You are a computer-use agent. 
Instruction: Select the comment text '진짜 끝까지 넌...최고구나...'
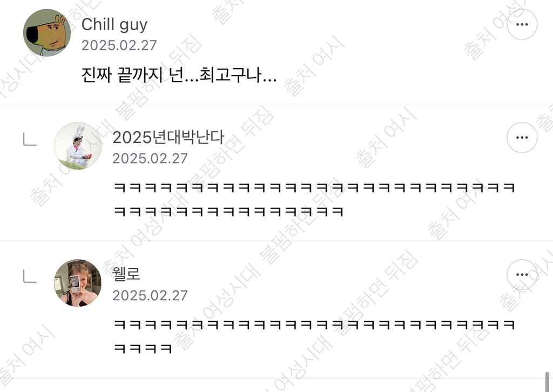179,75
